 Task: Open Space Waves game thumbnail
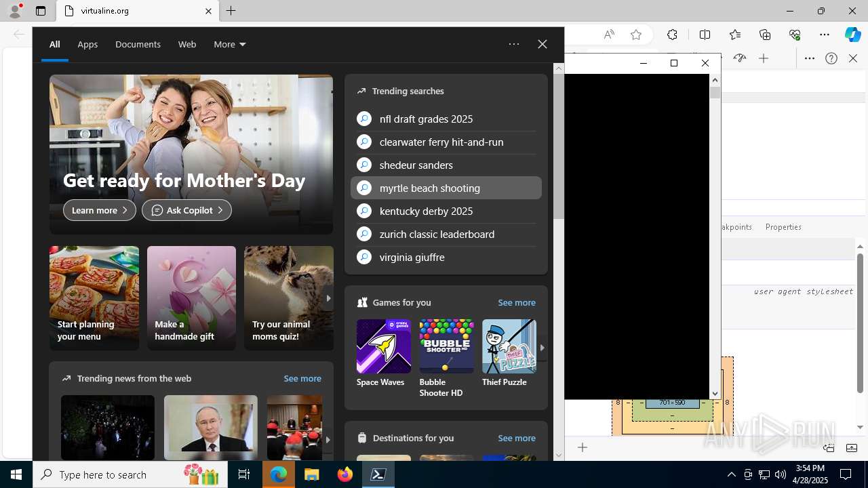tap(384, 346)
